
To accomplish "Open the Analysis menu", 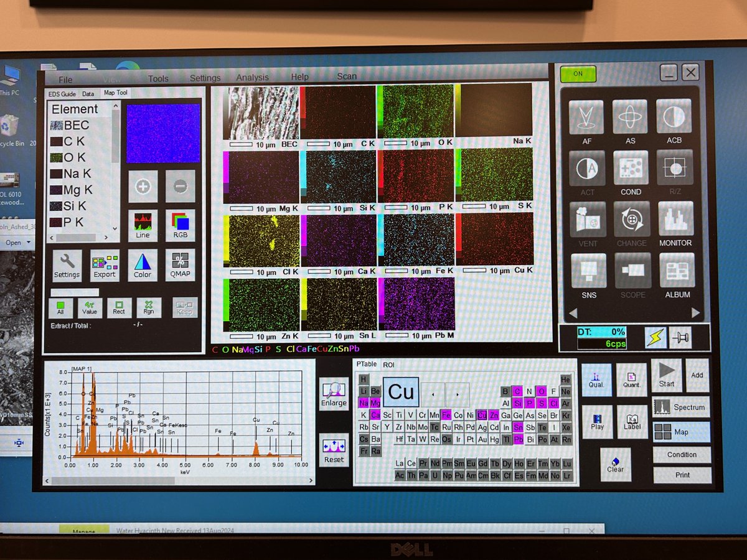I will coord(253,77).
